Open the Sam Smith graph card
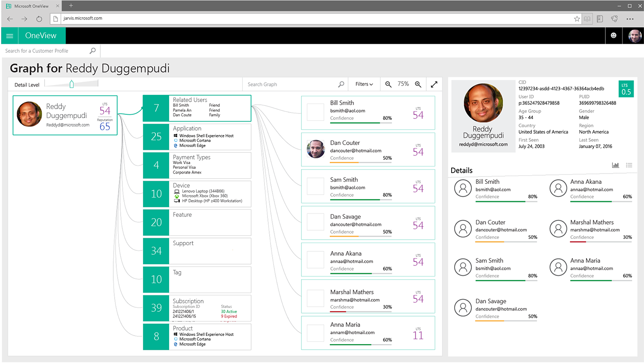 point(368,186)
